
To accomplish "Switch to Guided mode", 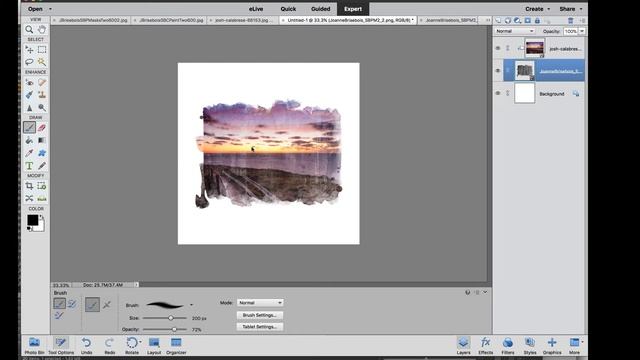I will pyautogui.click(x=320, y=9).
